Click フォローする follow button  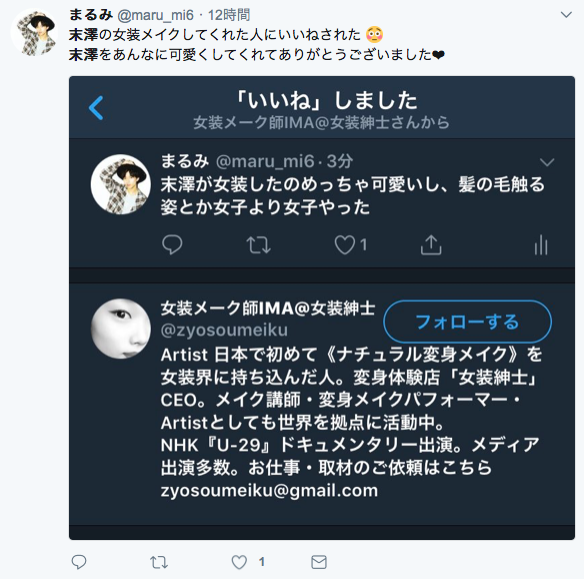[x=467, y=322]
